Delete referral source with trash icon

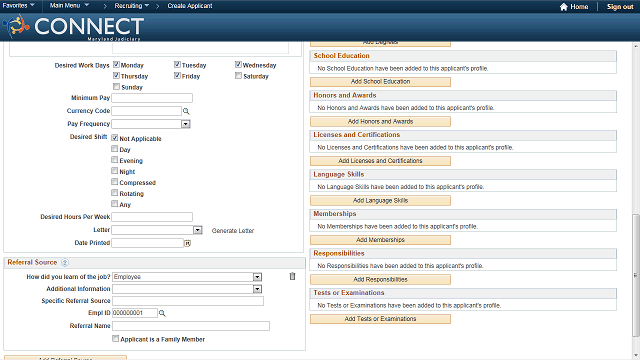point(292,276)
